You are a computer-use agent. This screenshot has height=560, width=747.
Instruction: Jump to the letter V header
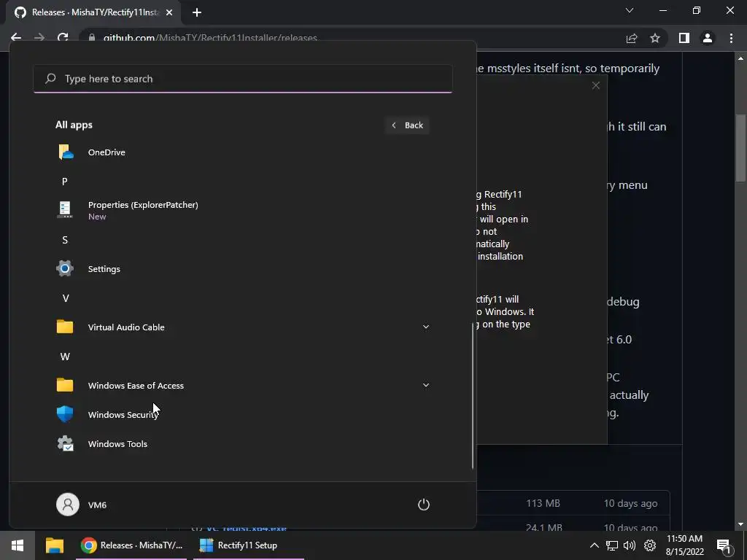[66, 298]
